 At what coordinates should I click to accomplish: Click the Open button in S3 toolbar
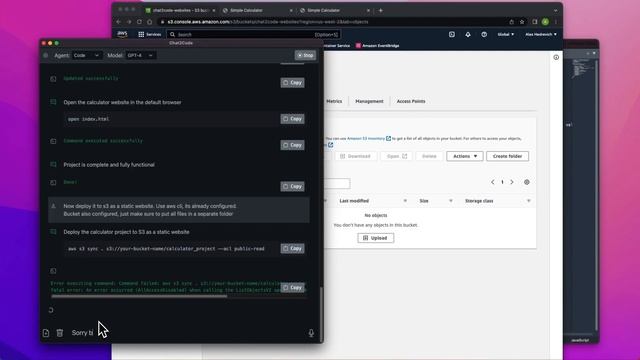(396, 156)
